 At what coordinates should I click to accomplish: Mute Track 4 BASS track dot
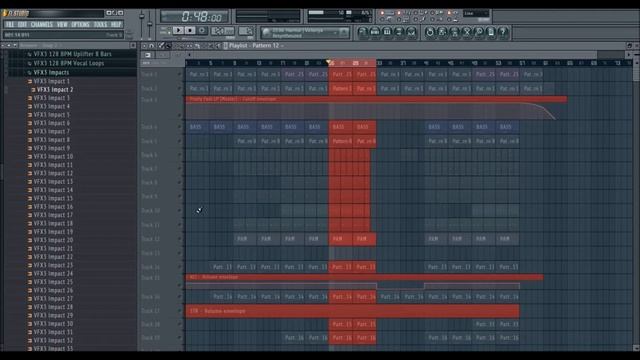(180, 127)
